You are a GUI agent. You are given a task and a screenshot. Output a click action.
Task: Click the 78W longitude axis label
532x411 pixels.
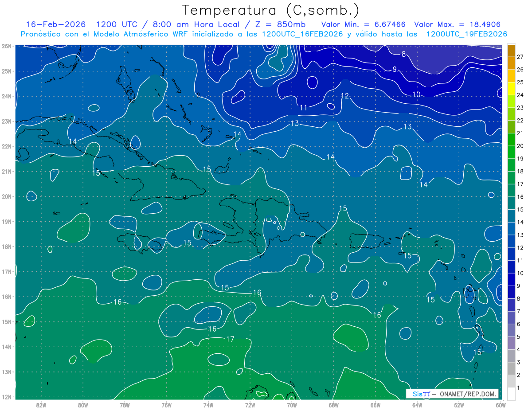(x=125, y=405)
